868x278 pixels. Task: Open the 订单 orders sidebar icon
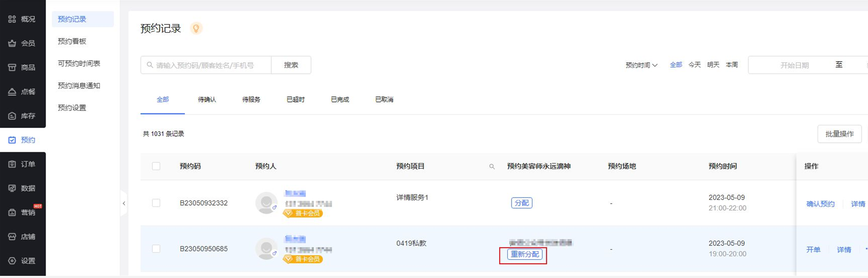click(x=12, y=164)
